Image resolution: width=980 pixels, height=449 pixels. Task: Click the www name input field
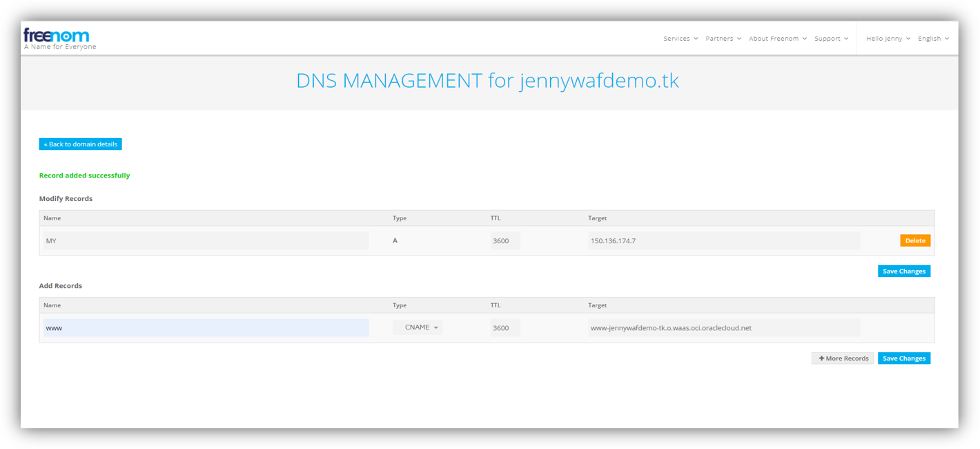[x=206, y=328]
